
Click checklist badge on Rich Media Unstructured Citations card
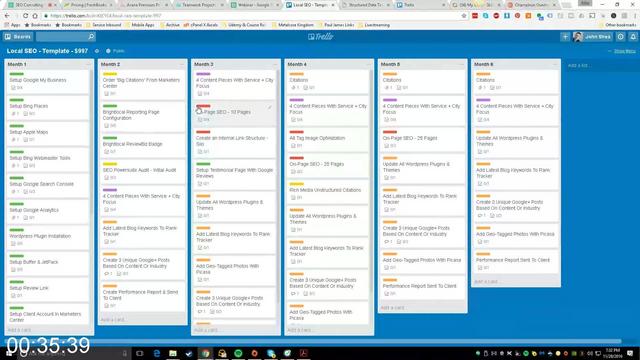tap(297, 198)
